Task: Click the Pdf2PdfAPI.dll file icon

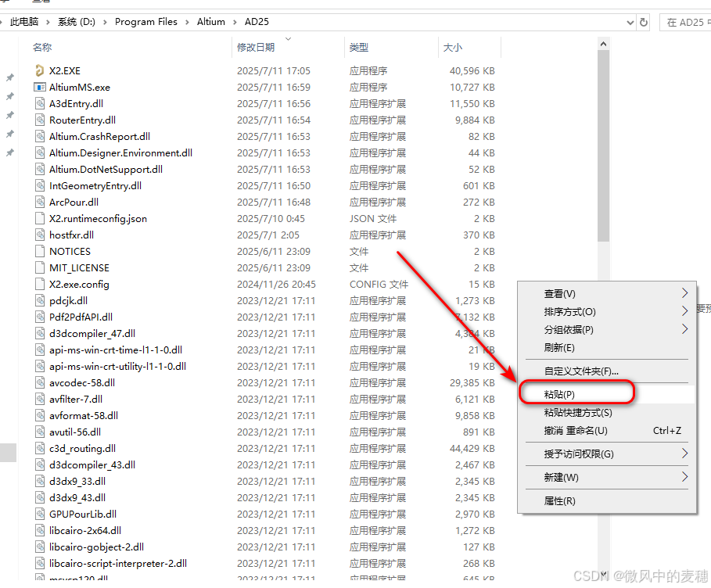Action: tap(40, 317)
